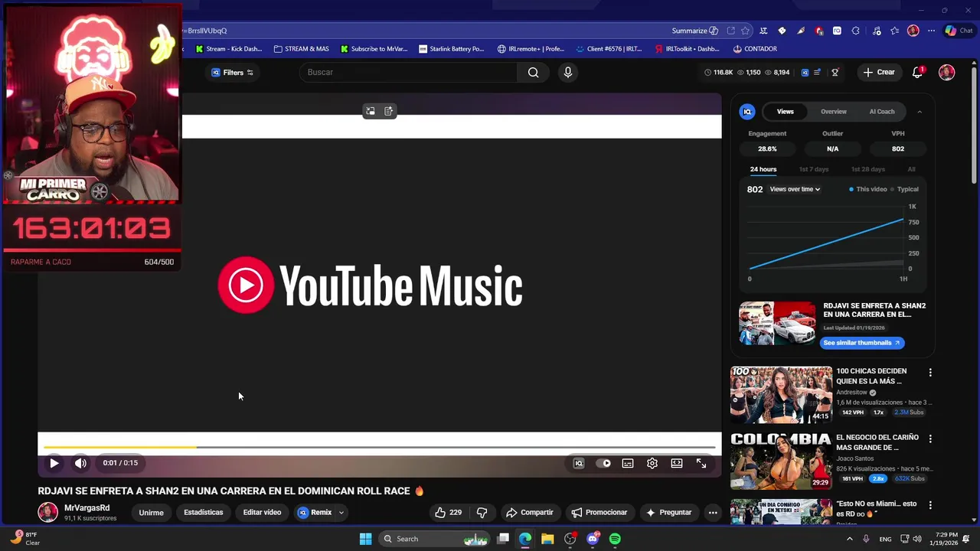
Task: Toggle the Typical legend series
Action: point(904,189)
